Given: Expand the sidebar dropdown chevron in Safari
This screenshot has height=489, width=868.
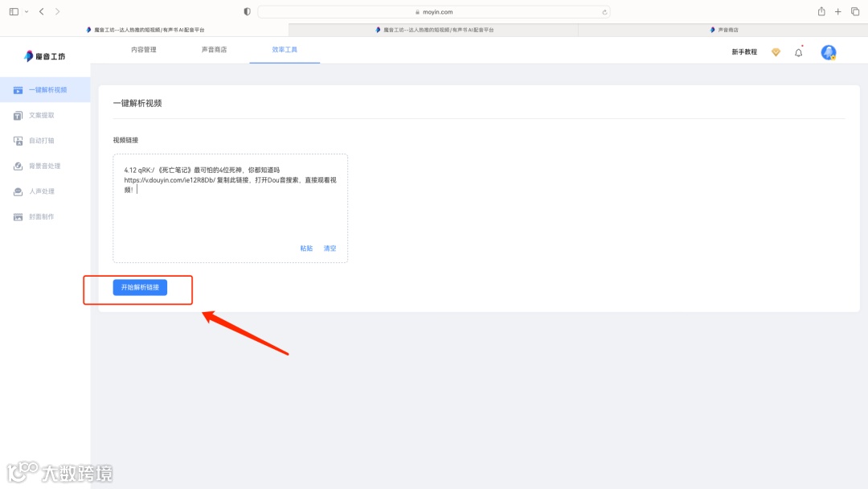Looking at the screenshot, I should pos(27,11).
